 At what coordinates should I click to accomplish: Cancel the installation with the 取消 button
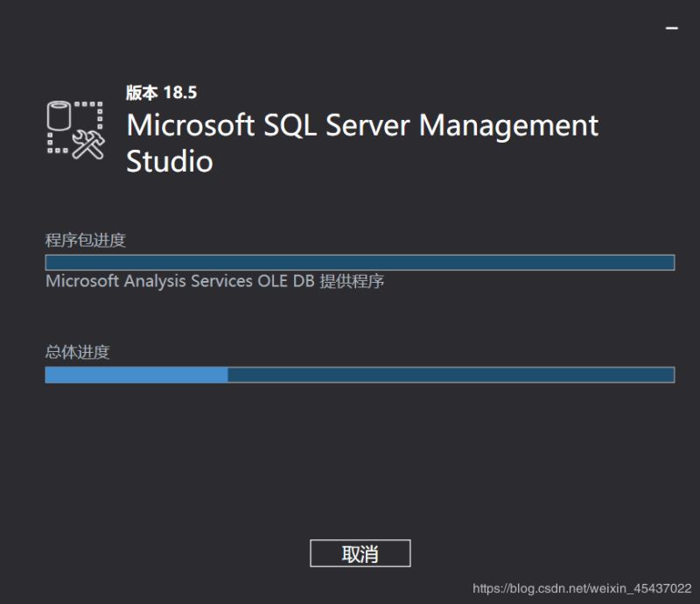(360, 553)
